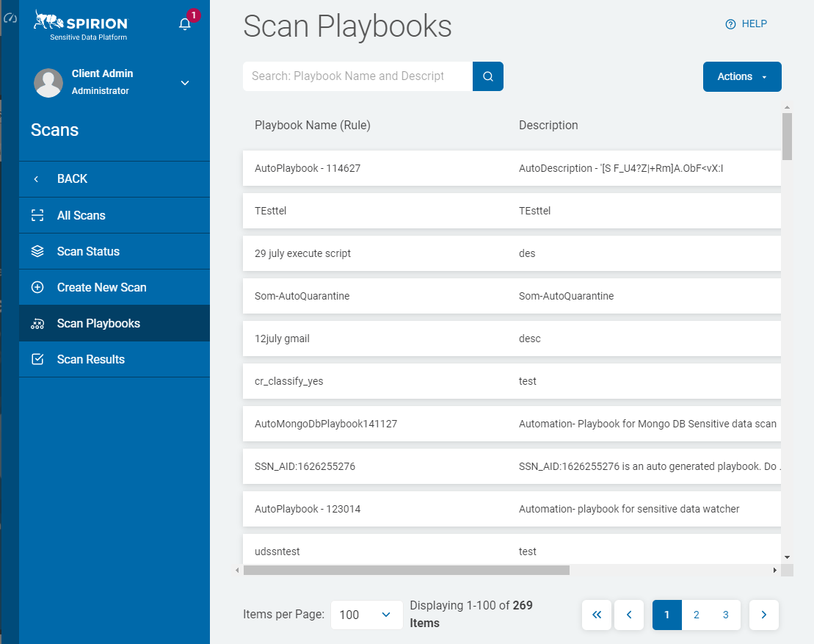Click the scroll left arrow
Image resolution: width=814 pixels, height=644 pixels.
(x=237, y=571)
